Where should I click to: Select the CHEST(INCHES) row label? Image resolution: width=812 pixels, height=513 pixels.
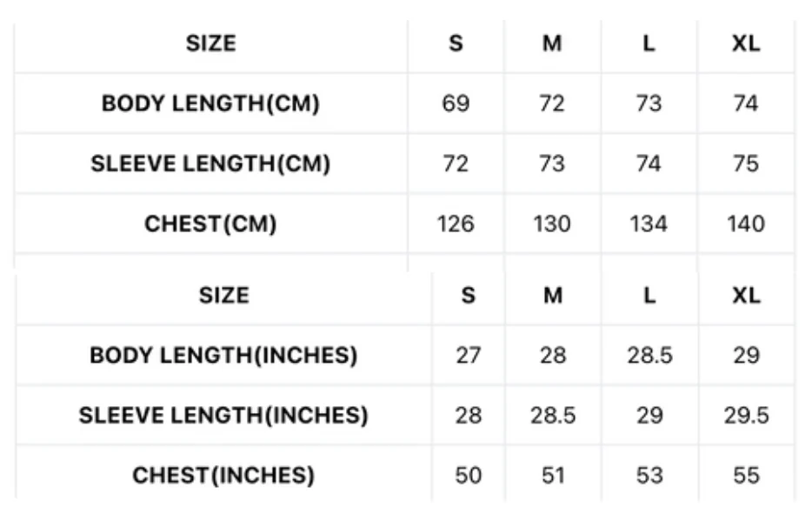[x=223, y=476]
